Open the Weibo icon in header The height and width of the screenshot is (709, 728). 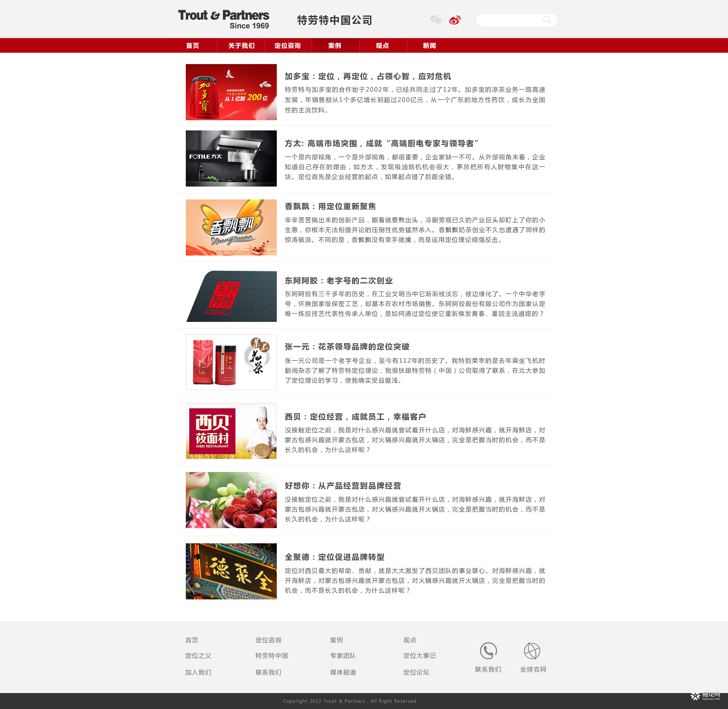pyautogui.click(x=455, y=20)
